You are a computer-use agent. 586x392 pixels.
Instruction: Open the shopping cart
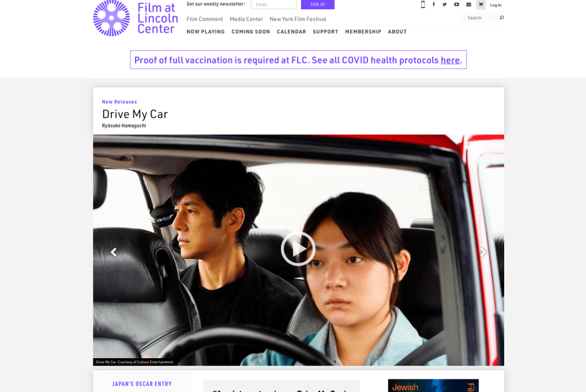(481, 5)
